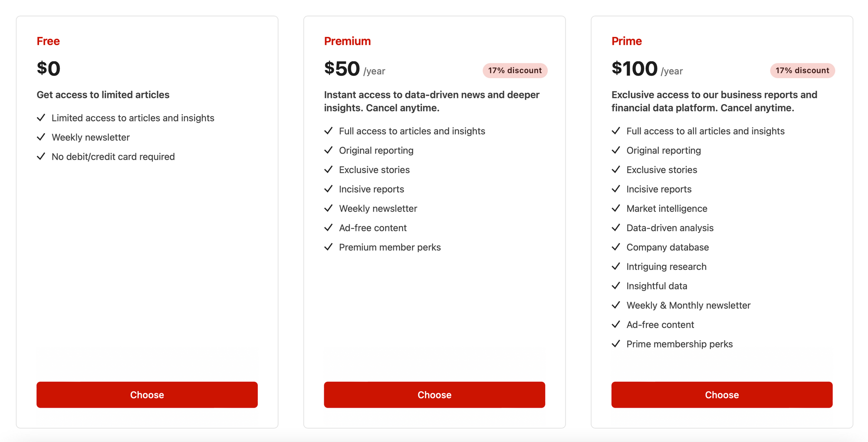Image resolution: width=868 pixels, height=442 pixels.
Task: Click the $100 /year price text
Action: [x=647, y=69]
